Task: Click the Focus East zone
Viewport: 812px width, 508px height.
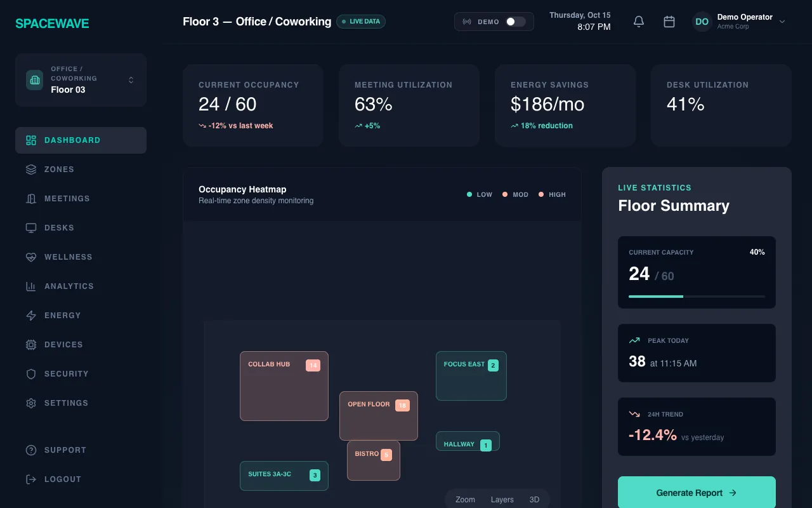Action: point(471,376)
